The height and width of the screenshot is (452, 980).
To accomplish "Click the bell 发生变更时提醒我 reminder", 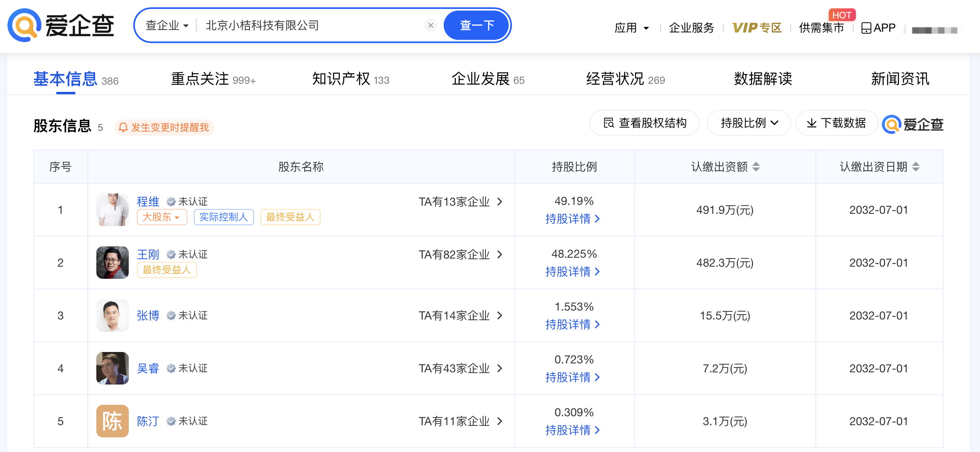I will 164,127.
